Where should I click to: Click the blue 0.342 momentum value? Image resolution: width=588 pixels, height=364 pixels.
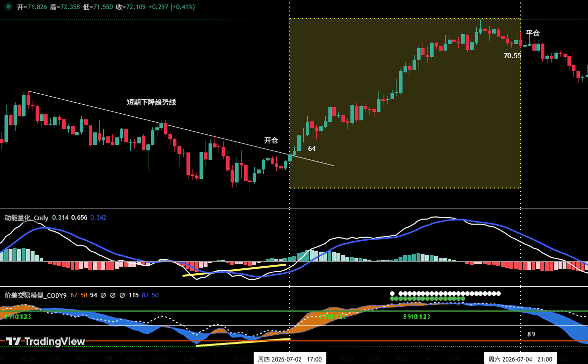click(98, 218)
